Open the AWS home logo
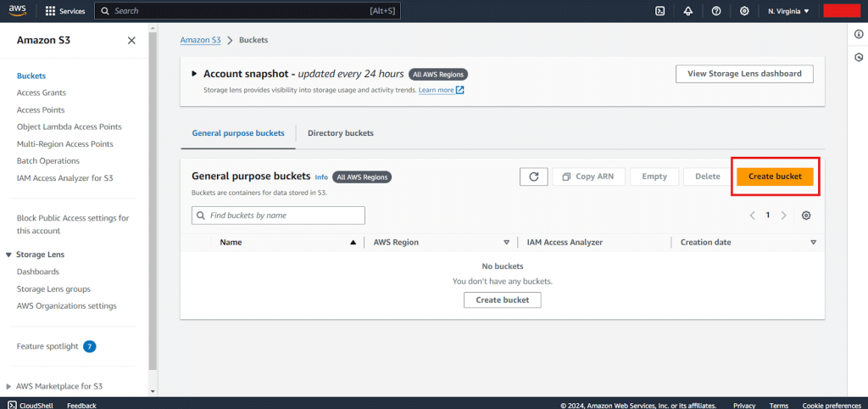Image resolution: width=868 pixels, height=409 pixels. click(x=18, y=10)
